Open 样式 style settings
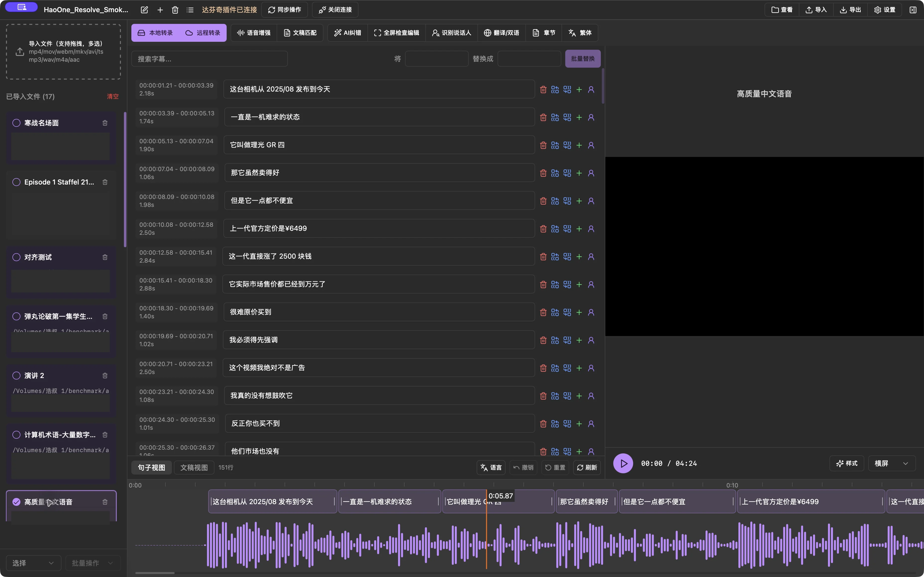The width and height of the screenshot is (924, 577). pos(847,463)
